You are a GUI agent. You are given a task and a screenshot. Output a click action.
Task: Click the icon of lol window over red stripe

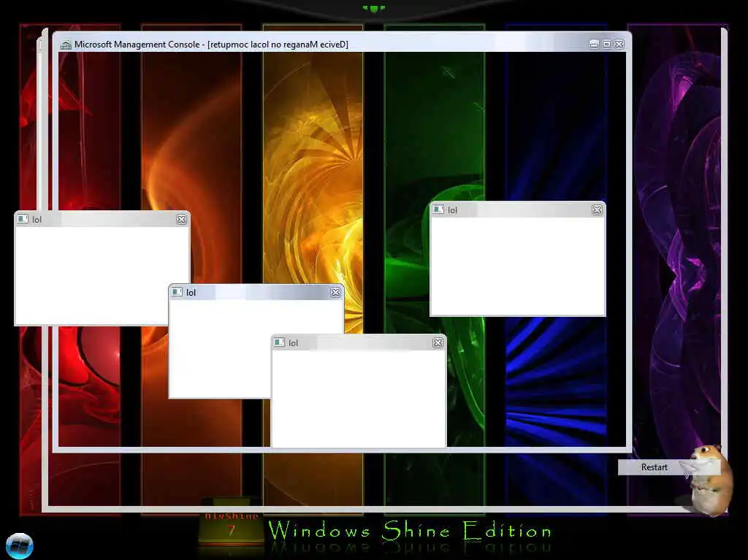pos(23,219)
